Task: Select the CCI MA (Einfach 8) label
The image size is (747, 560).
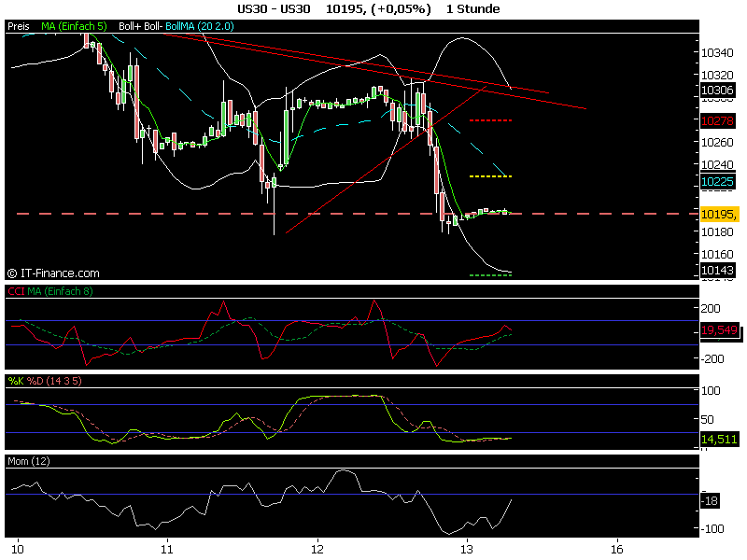Action: click(x=60, y=291)
